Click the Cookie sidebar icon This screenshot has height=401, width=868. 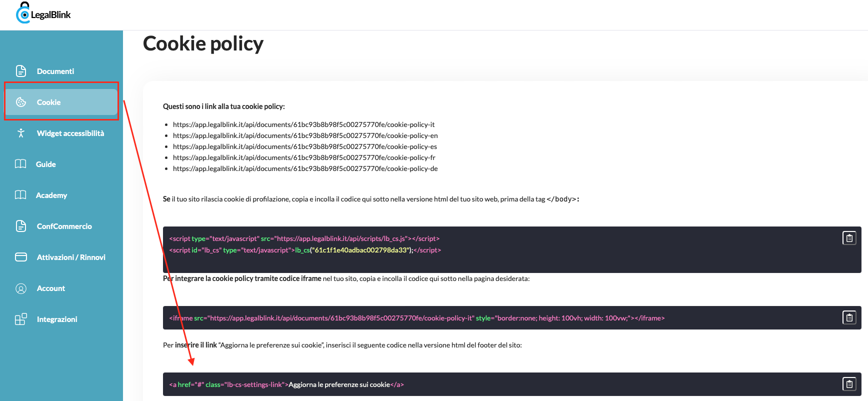coord(21,102)
